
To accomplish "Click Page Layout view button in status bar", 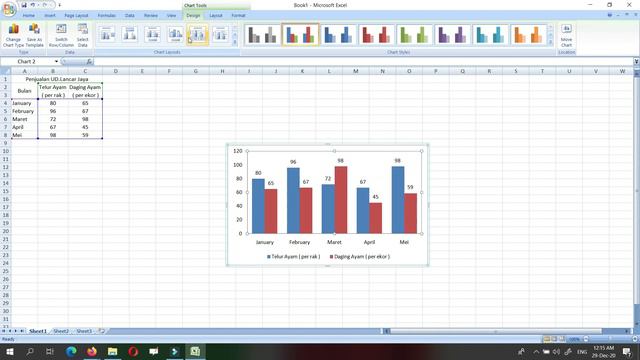I will coord(554,339).
